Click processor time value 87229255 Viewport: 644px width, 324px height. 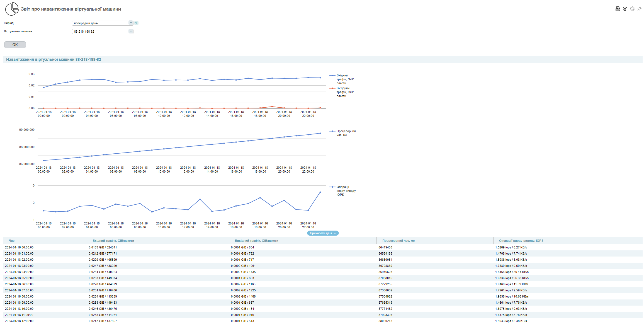point(385,284)
